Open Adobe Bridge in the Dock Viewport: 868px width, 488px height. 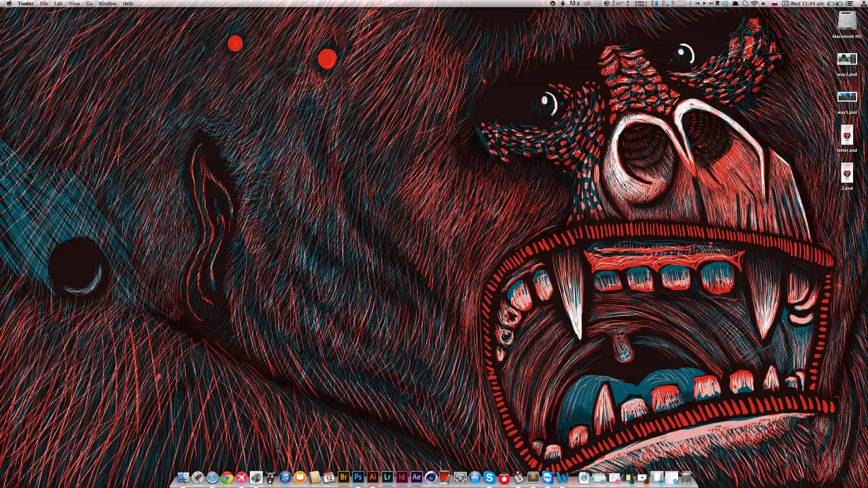[344, 477]
